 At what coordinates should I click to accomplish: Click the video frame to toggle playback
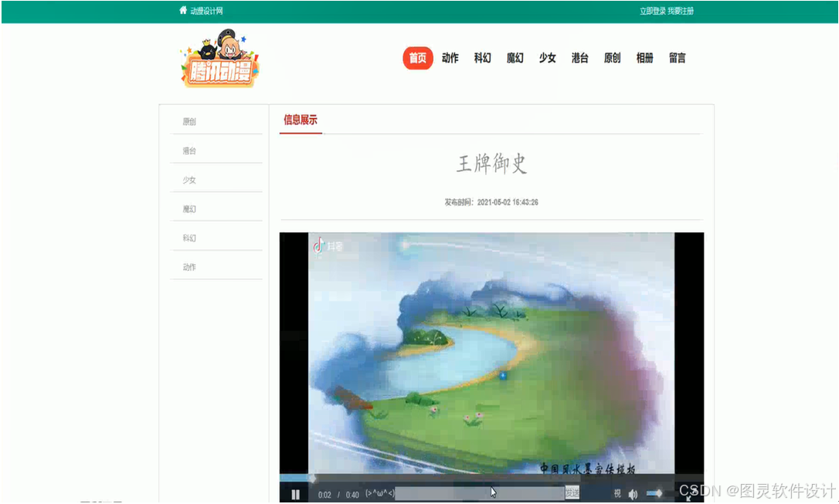[491, 353]
